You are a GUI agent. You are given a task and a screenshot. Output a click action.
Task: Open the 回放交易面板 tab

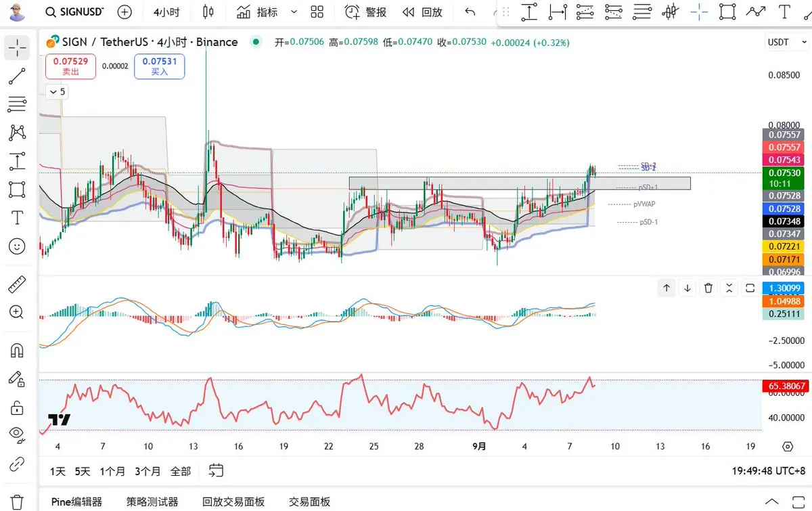point(233,502)
